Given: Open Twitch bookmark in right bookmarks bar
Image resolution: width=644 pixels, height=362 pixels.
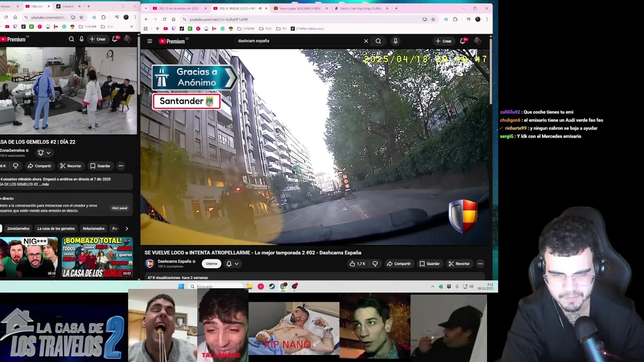Looking at the screenshot, I should (174, 29).
